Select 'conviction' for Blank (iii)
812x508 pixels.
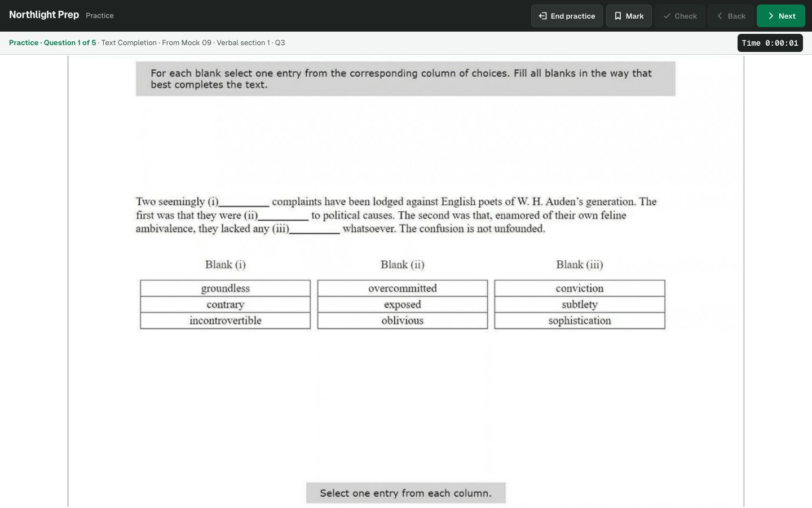click(580, 288)
